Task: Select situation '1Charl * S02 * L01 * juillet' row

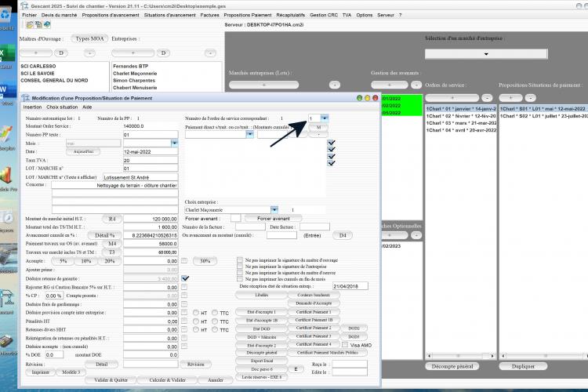Action: pyautogui.click(x=544, y=116)
